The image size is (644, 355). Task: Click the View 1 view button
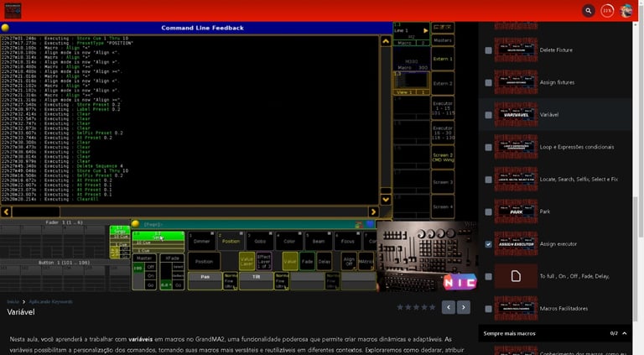click(x=412, y=83)
